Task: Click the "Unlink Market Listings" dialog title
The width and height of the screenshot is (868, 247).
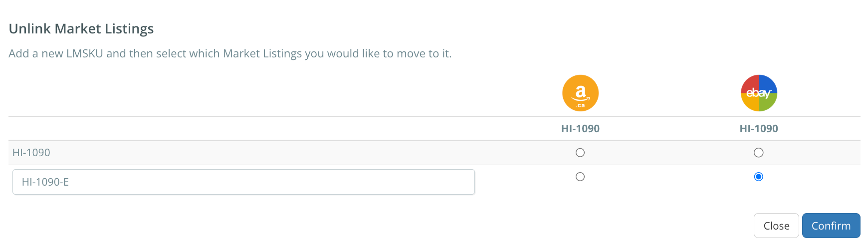Action: [81, 29]
